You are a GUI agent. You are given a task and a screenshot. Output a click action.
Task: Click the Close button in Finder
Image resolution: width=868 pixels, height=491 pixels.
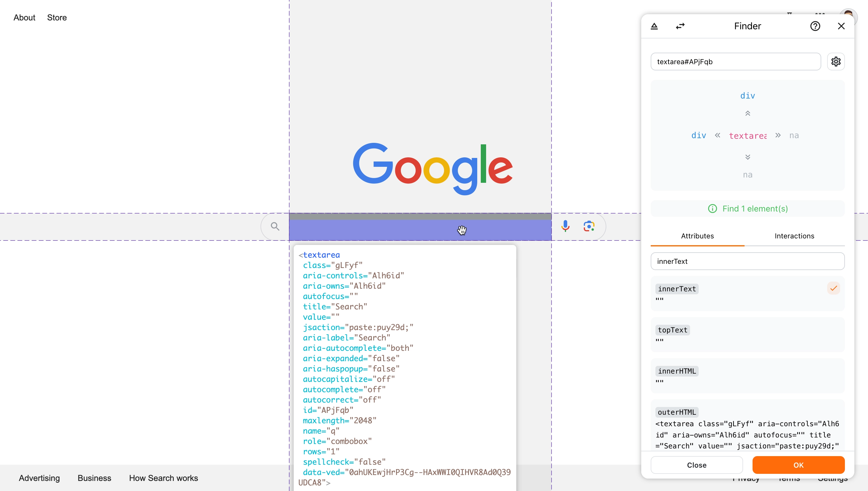tap(697, 465)
